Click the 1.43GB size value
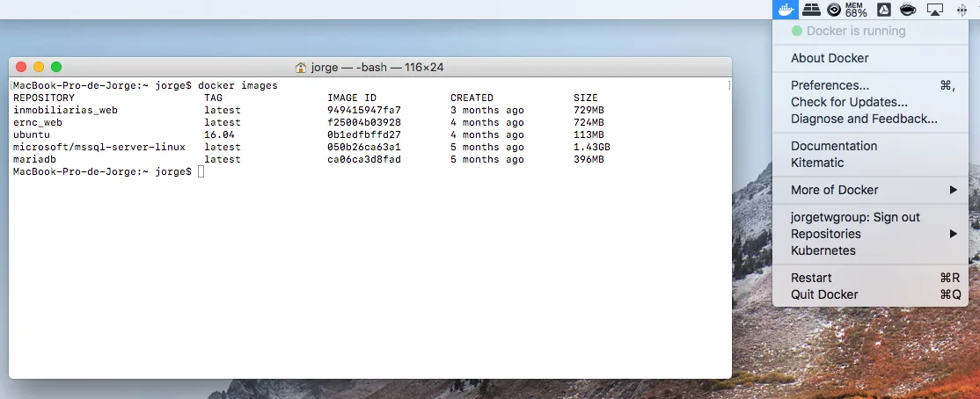 tap(592, 148)
